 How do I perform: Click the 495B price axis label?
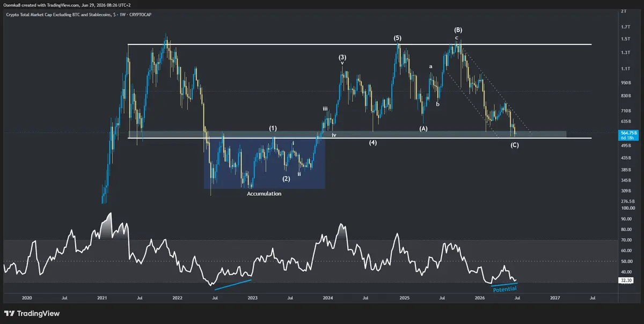pyautogui.click(x=625, y=145)
